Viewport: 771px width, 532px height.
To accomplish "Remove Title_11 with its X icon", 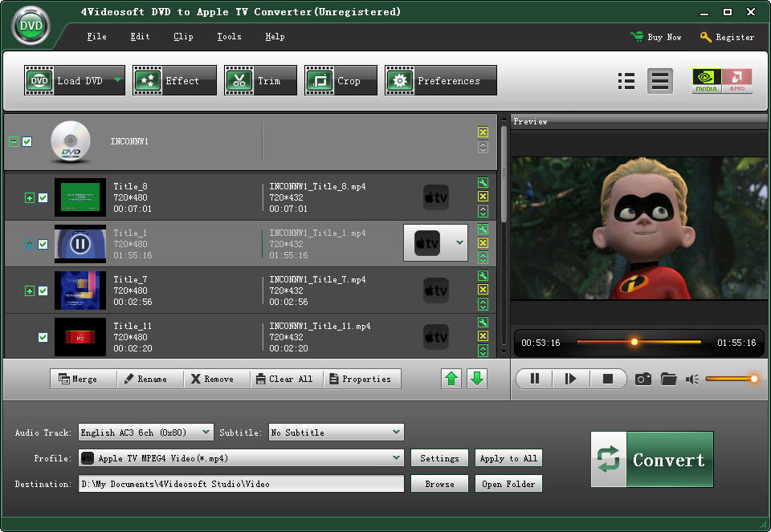I will pos(483,336).
